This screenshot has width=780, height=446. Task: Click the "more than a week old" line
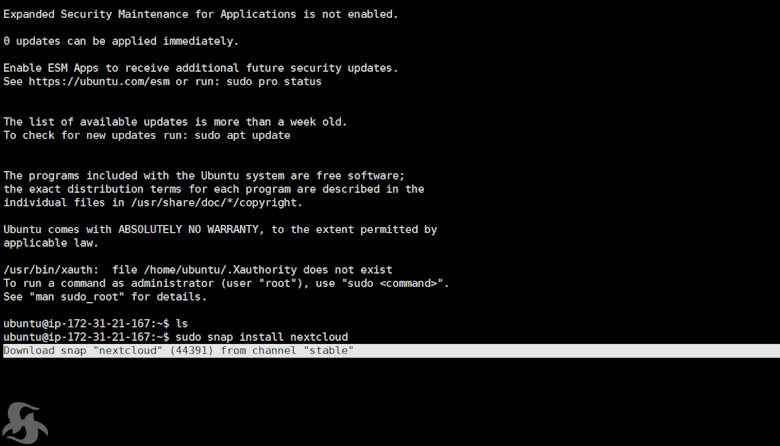click(175, 122)
